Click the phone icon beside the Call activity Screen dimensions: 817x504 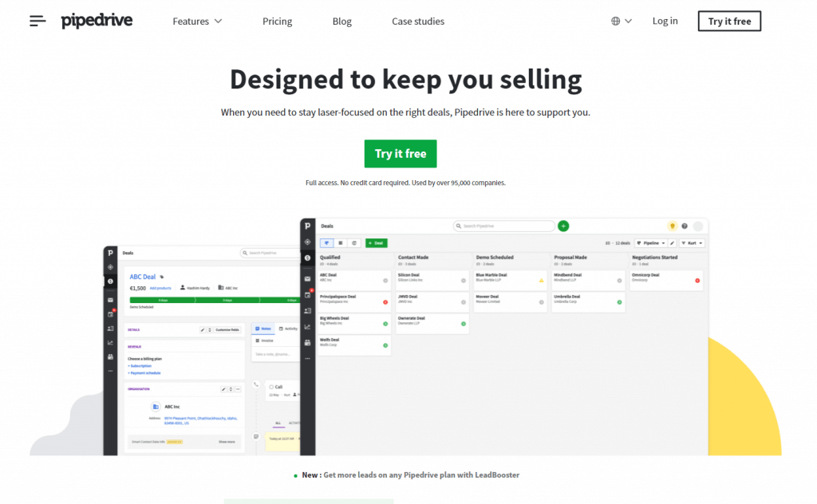point(256,384)
